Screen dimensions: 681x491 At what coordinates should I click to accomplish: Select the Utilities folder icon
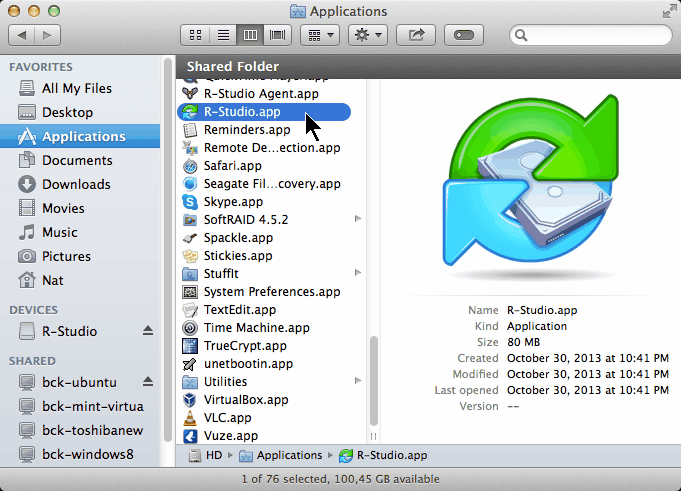click(x=190, y=382)
